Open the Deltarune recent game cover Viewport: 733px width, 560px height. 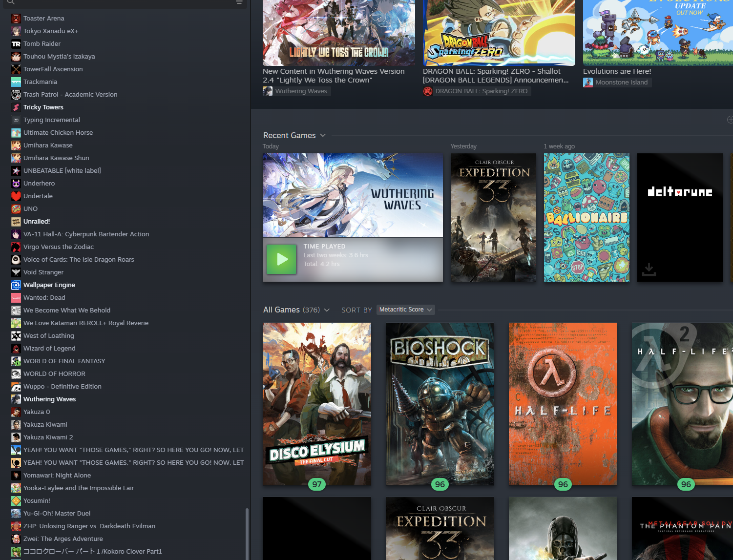[680, 217]
